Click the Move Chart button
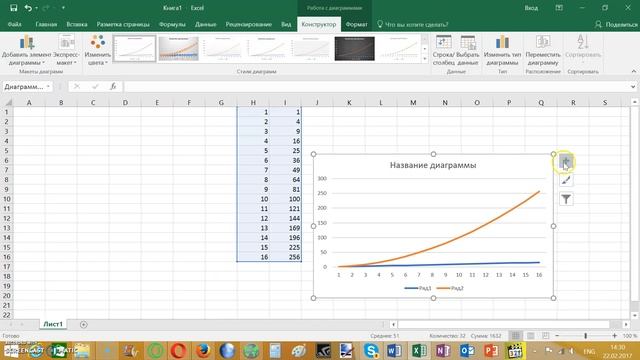 [542, 51]
